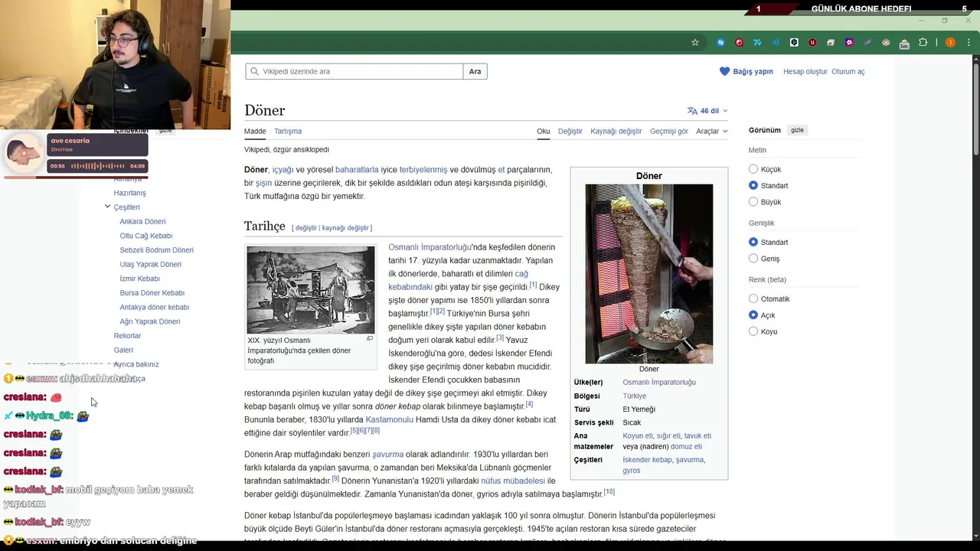
Task: Click Hesap oluştur link
Action: (x=805, y=71)
